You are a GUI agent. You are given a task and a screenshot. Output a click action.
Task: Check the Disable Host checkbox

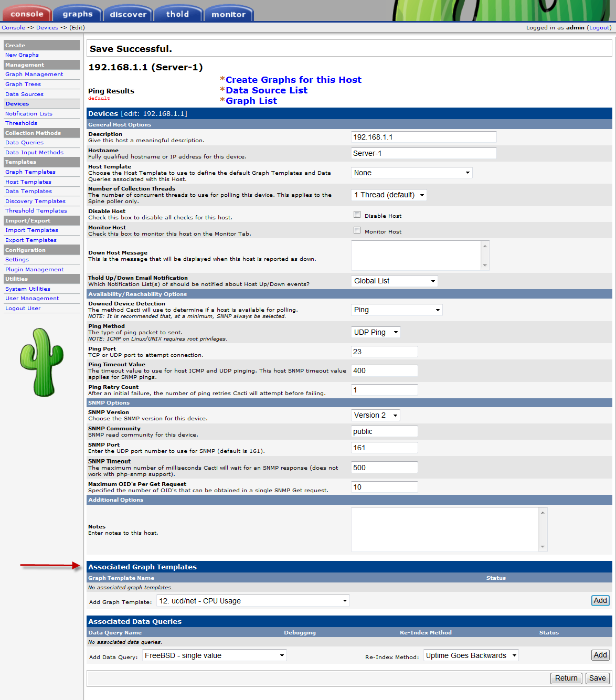[357, 215]
